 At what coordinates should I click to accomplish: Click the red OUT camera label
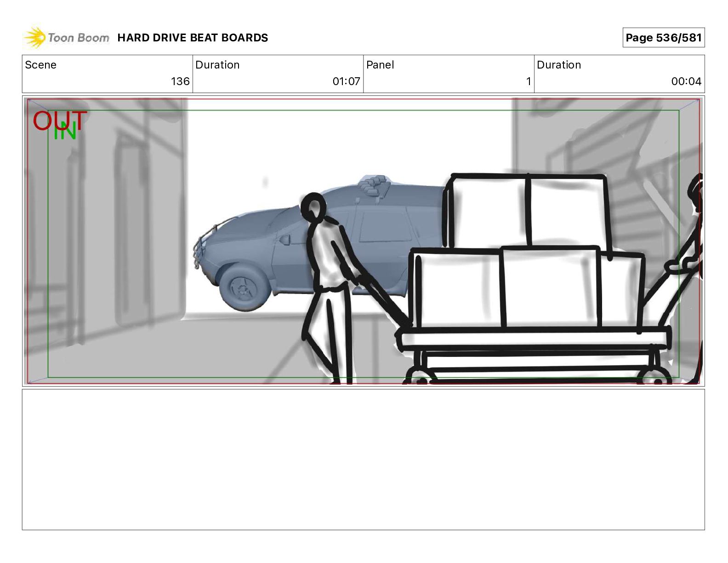coord(60,120)
